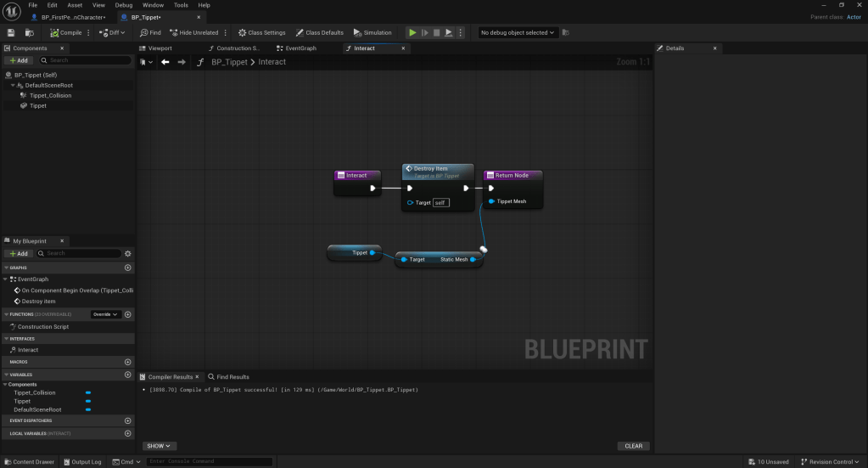Open Class Defaults
Image resolution: width=868 pixels, height=468 pixels.
pyautogui.click(x=320, y=32)
